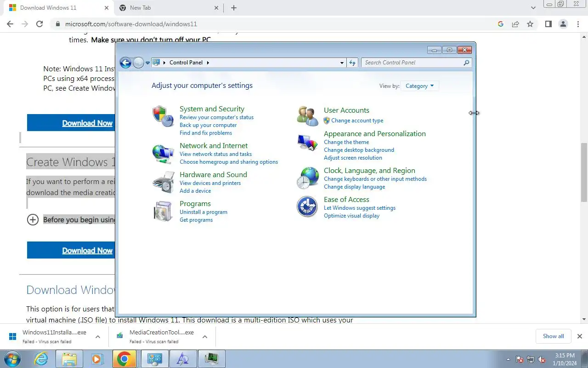
Task: Open the User Accounts people icon
Action: [x=307, y=116]
